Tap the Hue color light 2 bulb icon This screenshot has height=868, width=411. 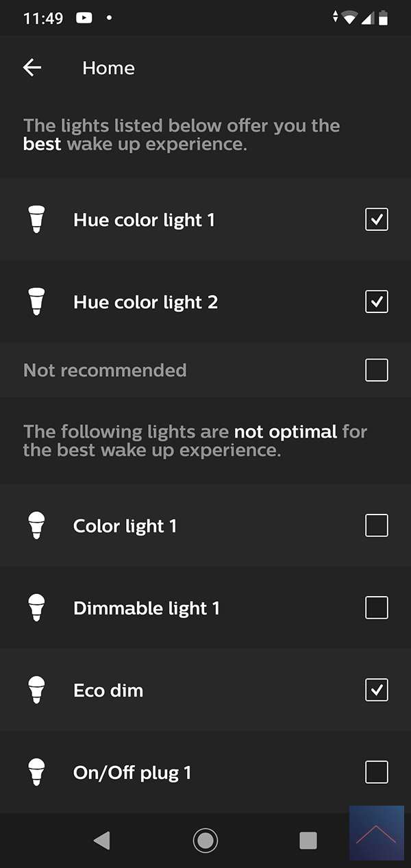37,302
